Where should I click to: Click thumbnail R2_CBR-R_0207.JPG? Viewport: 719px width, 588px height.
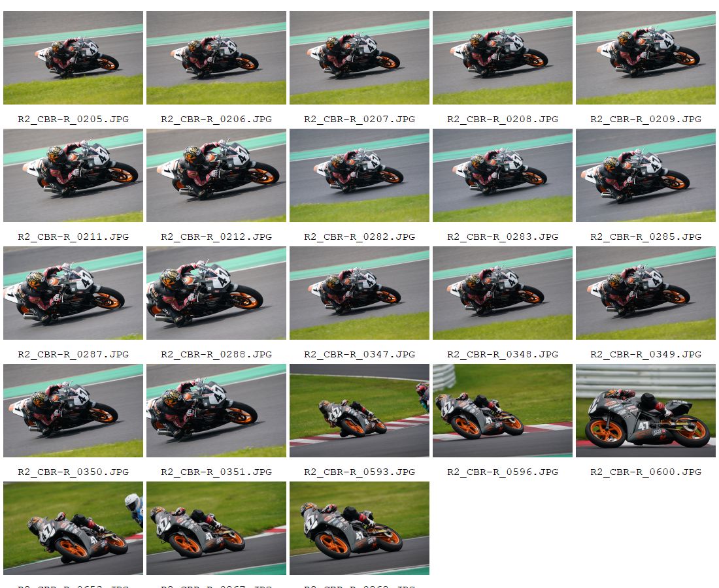tap(359, 57)
